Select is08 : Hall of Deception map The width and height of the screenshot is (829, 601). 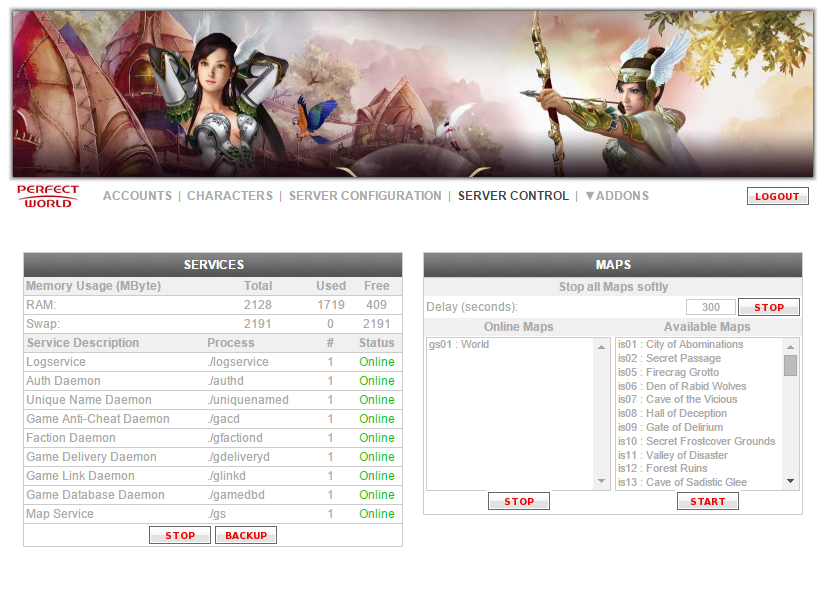[x=673, y=413]
